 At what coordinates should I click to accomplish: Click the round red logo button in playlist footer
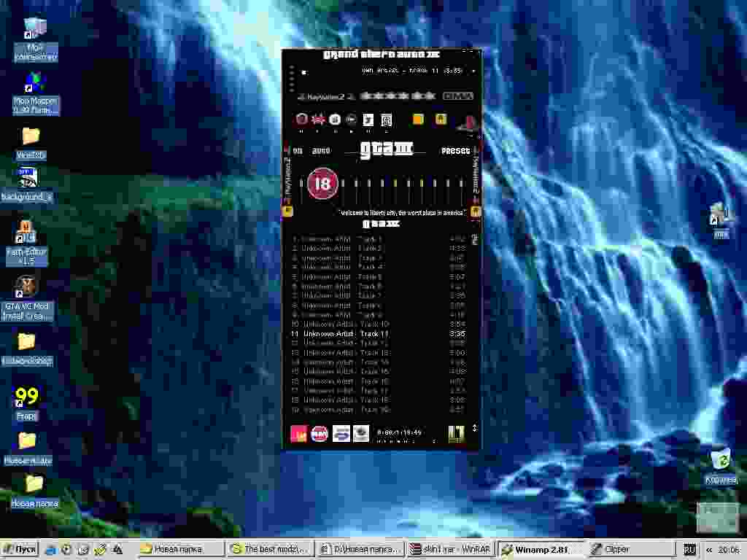coord(320,434)
